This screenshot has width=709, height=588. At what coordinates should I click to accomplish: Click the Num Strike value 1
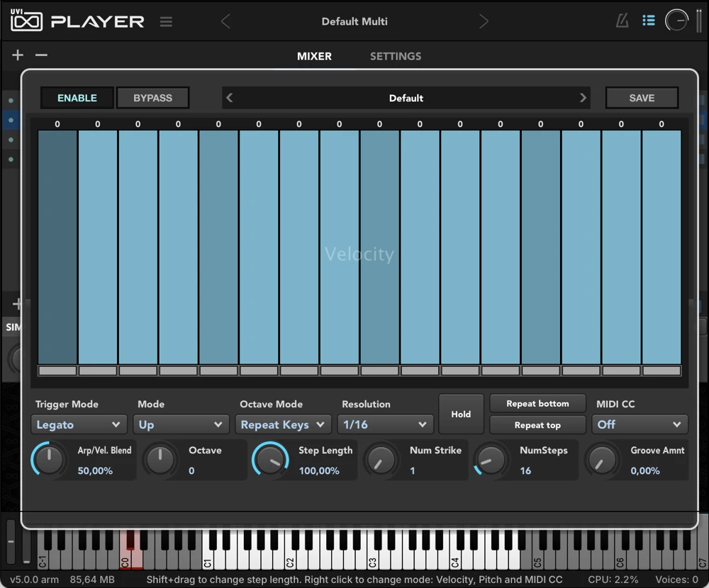coord(413,470)
